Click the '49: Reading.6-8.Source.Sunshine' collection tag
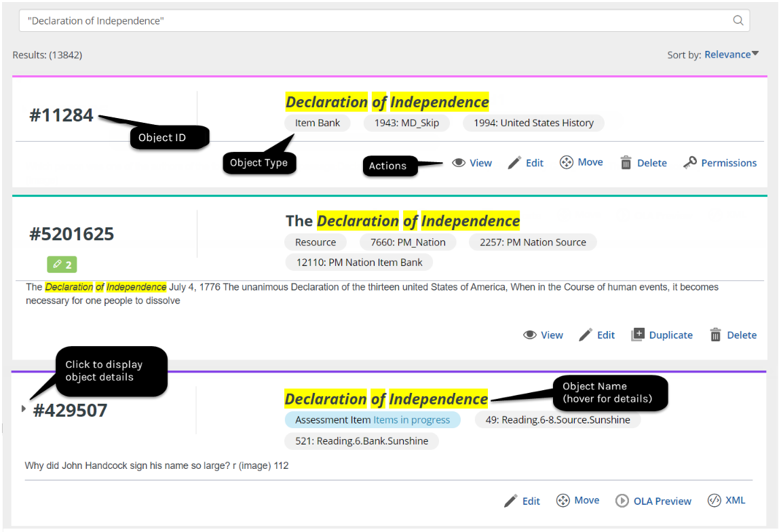The height and width of the screenshot is (532, 781). coord(557,419)
